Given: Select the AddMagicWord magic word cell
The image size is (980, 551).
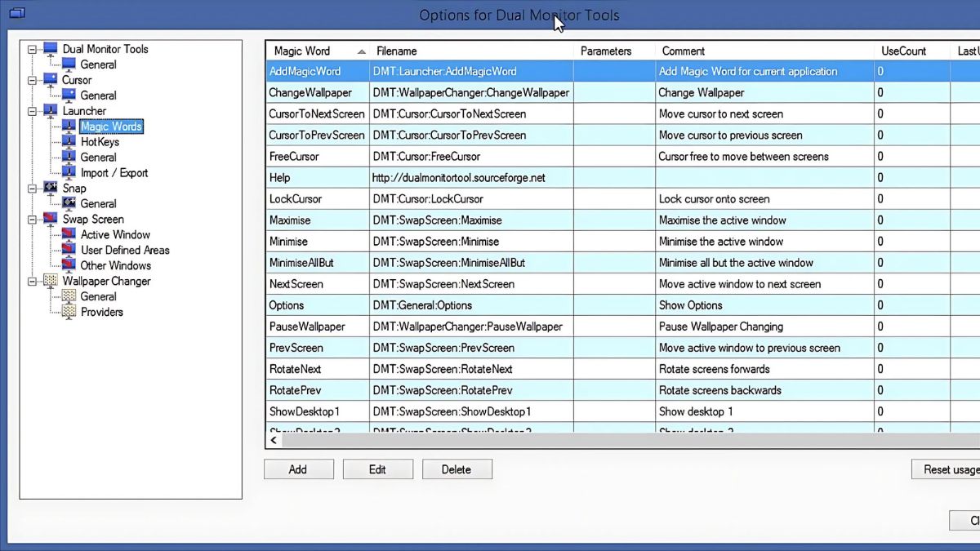Looking at the screenshot, I should click(318, 71).
